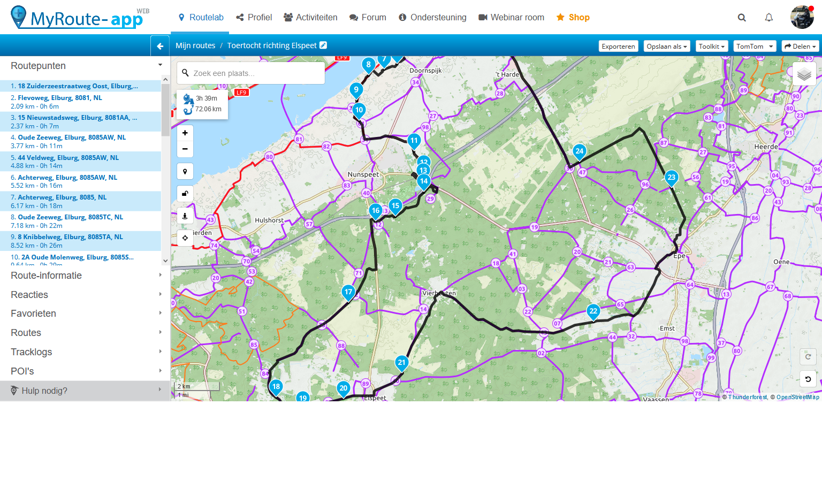
Task: Open the OpenStreetMap attribution link
Action: (798, 397)
